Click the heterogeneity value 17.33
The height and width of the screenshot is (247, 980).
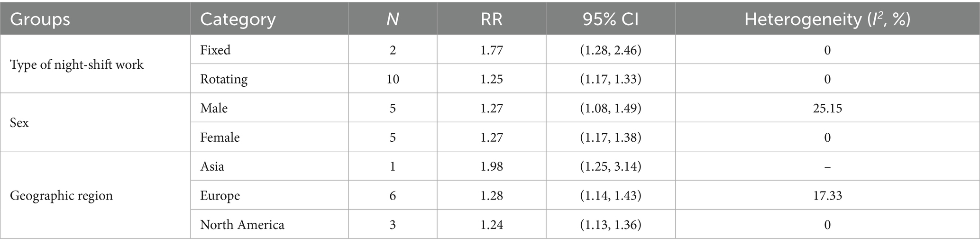(x=827, y=195)
